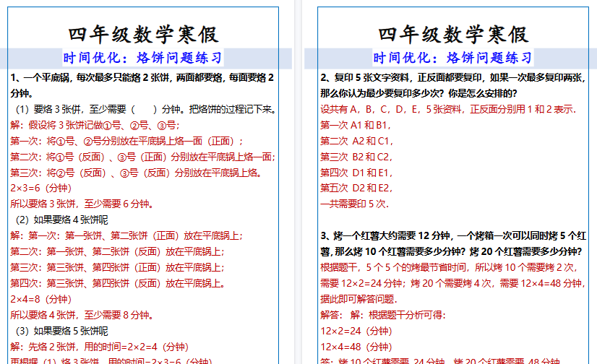Screen dimensions: 597x364
Task: Click the equation 2×4=8（分钟）
Action: (41, 299)
